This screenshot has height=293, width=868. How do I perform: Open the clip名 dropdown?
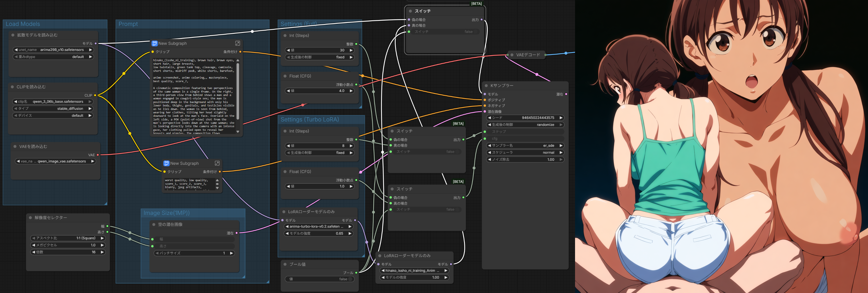(x=53, y=102)
